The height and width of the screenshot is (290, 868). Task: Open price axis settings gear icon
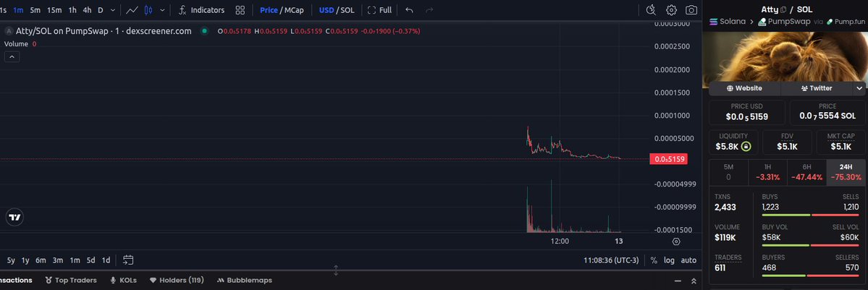click(x=676, y=242)
